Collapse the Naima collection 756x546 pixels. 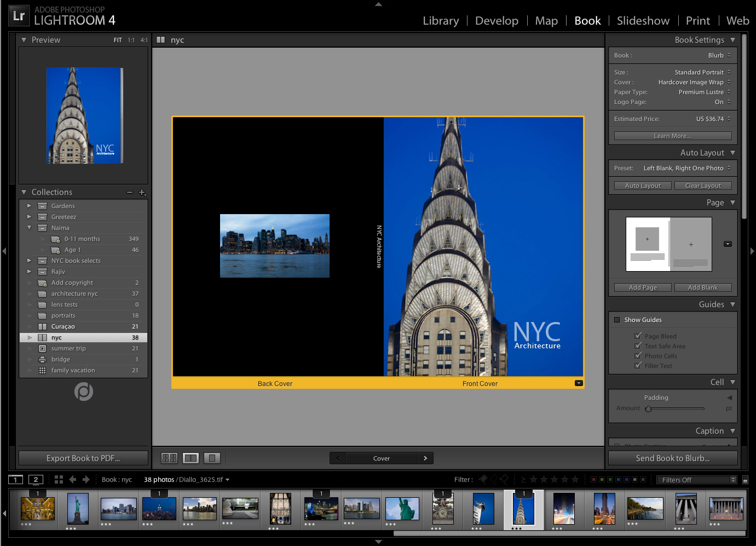[29, 228]
